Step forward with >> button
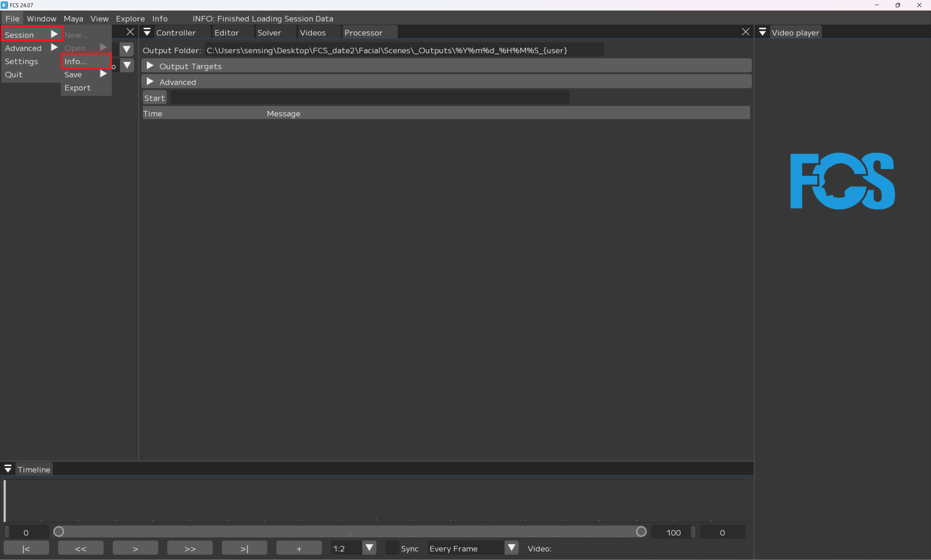The width and height of the screenshot is (931, 560). click(x=189, y=548)
